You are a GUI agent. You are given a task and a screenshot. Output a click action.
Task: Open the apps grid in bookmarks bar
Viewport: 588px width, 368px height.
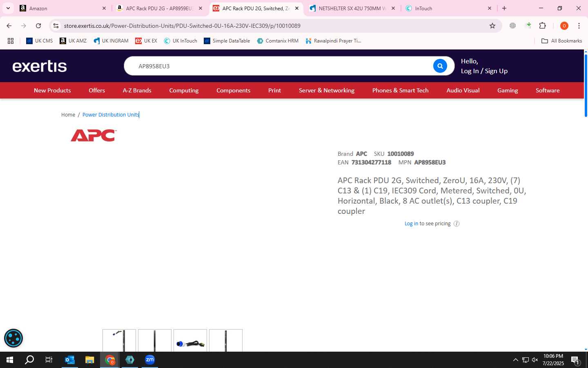pyautogui.click(x=11, y=41)
